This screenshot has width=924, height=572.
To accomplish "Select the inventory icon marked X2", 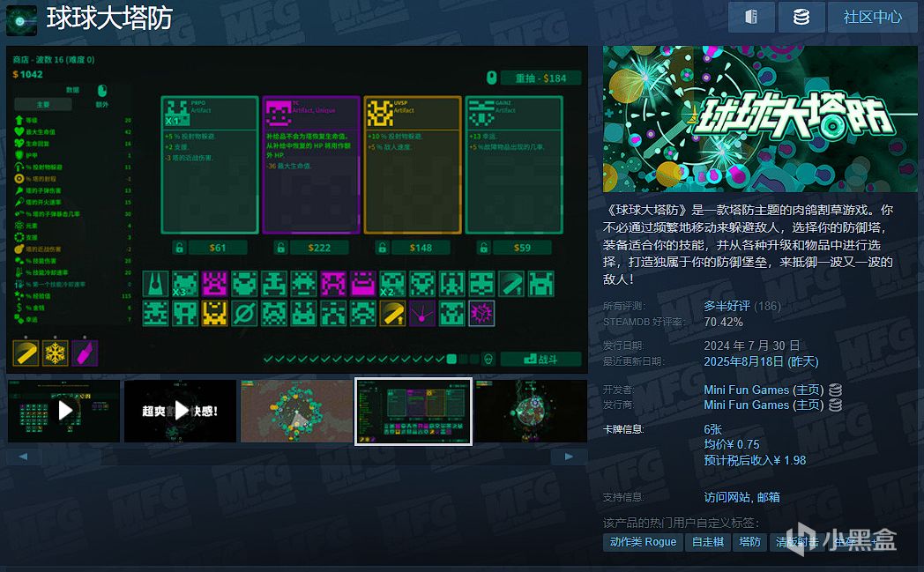I will click(x=392, y=284).
